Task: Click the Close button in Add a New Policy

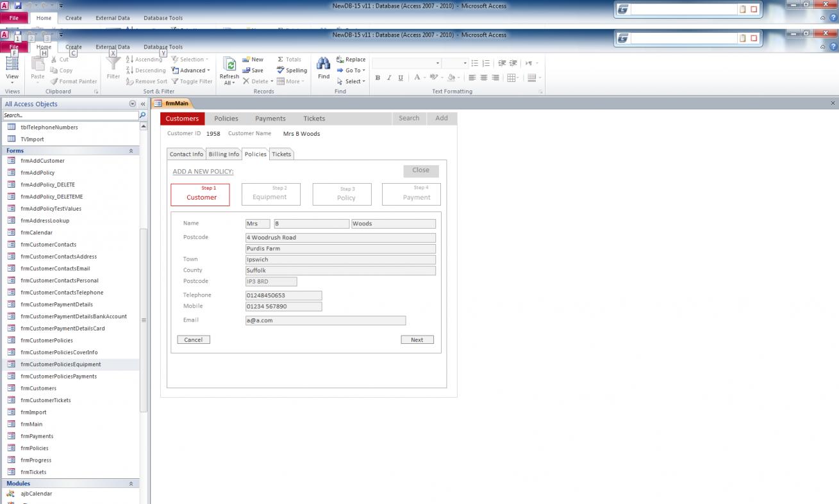Action: click(x=421, y=170)
